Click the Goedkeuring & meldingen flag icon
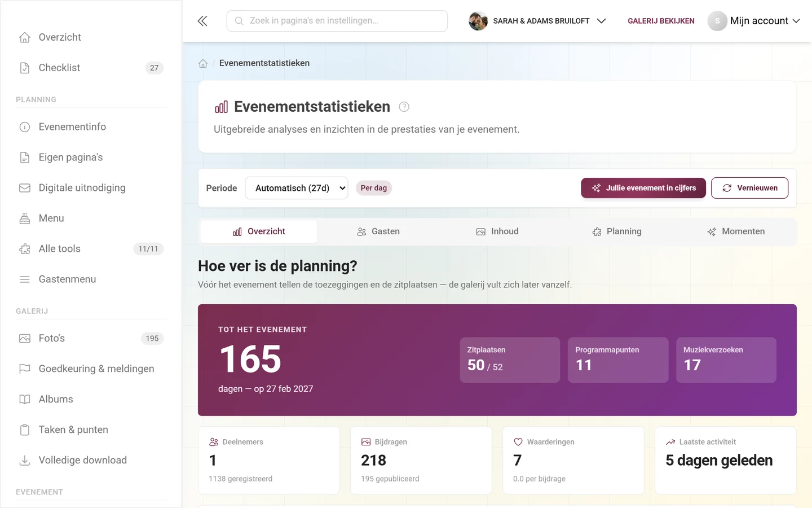 25,369
